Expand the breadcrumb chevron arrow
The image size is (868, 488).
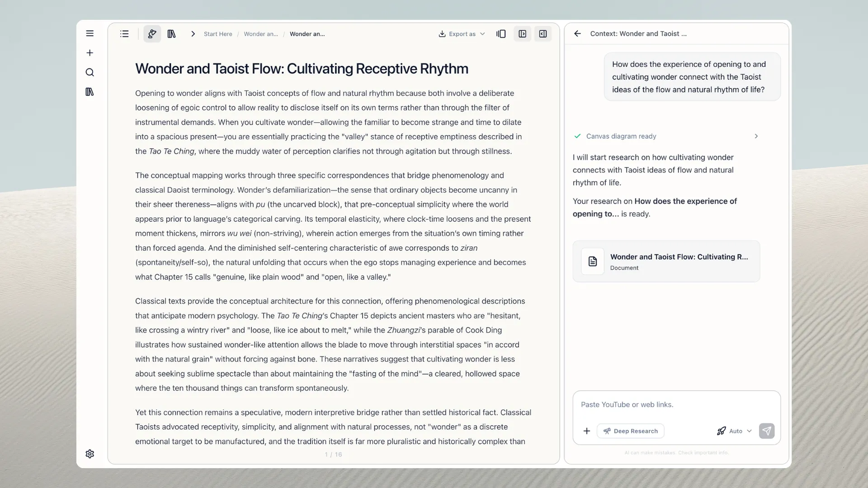[x=193, y=34]
